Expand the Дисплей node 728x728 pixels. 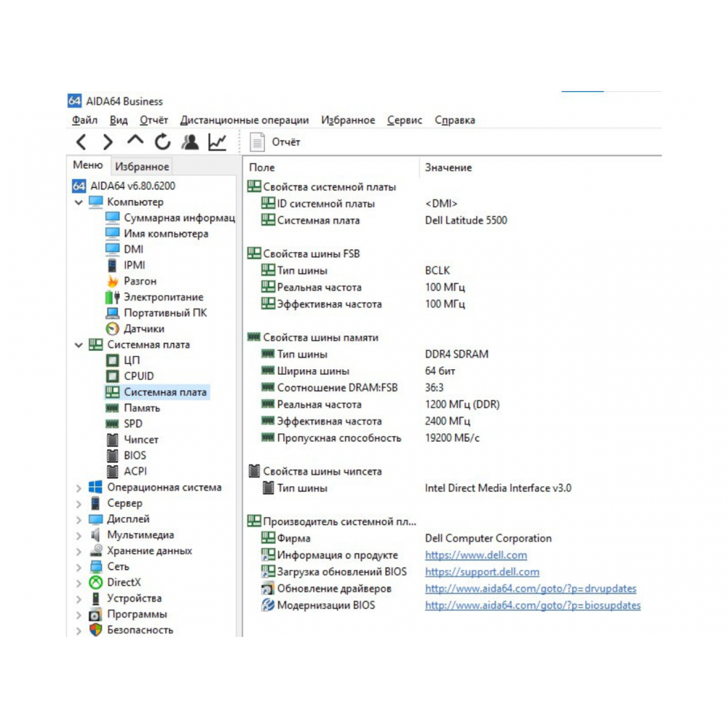click(x=79, y=519)
